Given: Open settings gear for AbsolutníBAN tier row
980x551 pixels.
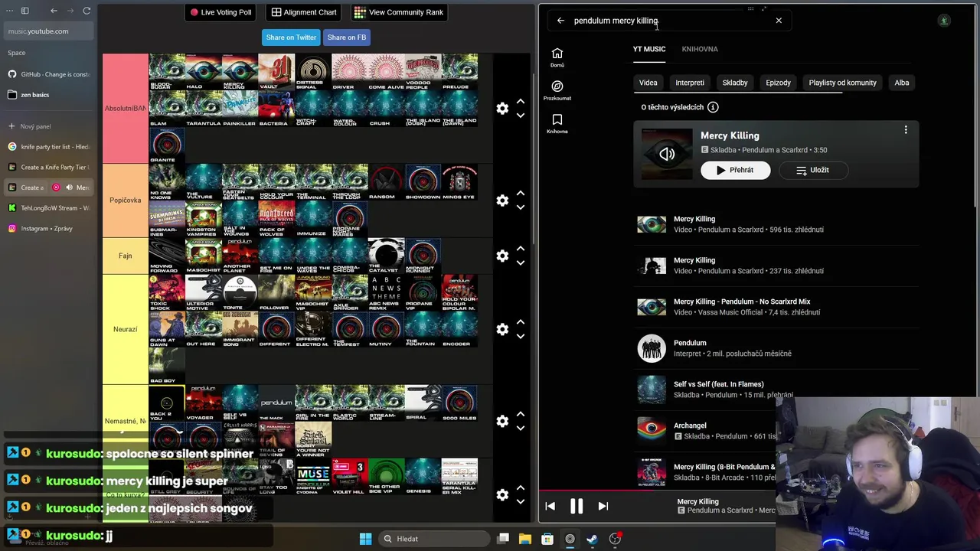Looking at the screenshot, I should 502,109.
